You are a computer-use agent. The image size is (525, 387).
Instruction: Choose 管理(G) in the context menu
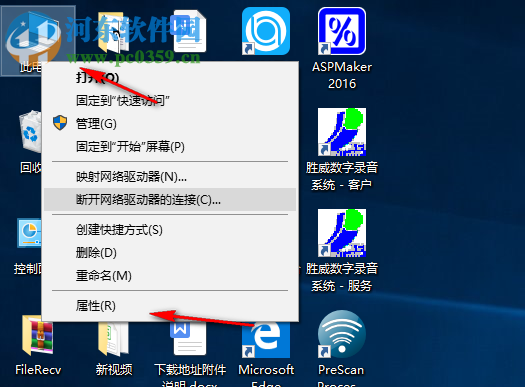click(170, 124)
